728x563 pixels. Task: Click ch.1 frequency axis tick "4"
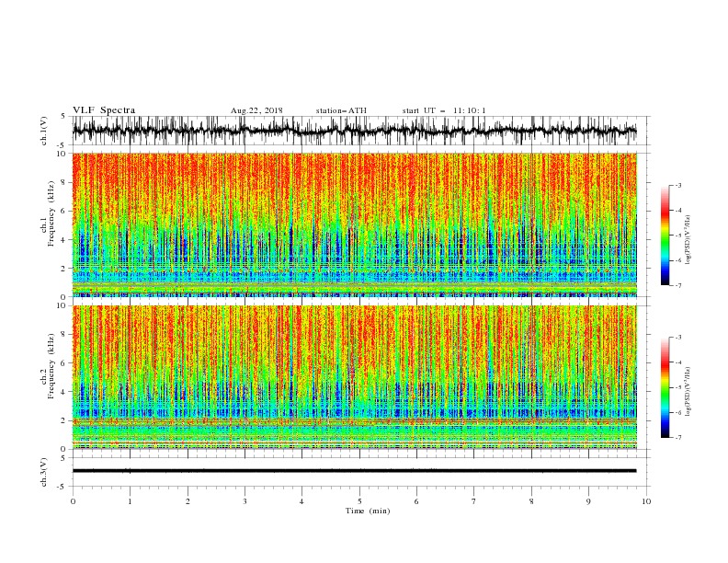(x=64, y=240)
